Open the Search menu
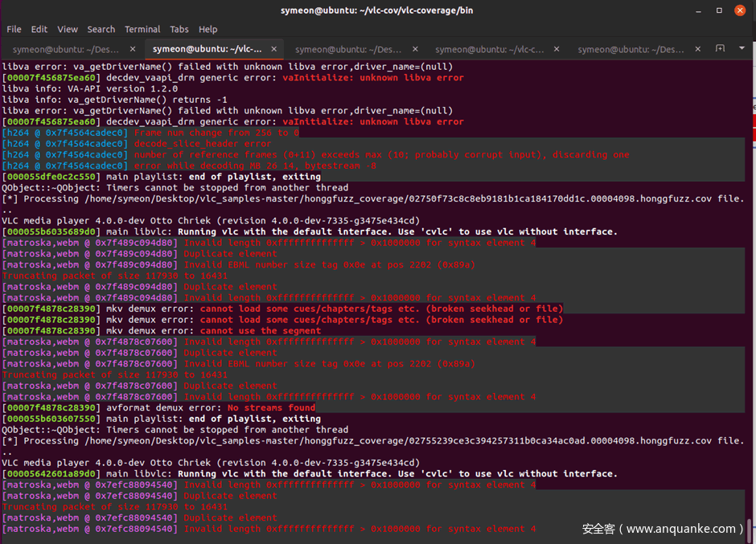This screenshot has width=756, height=544. click(x=101, y=29)
